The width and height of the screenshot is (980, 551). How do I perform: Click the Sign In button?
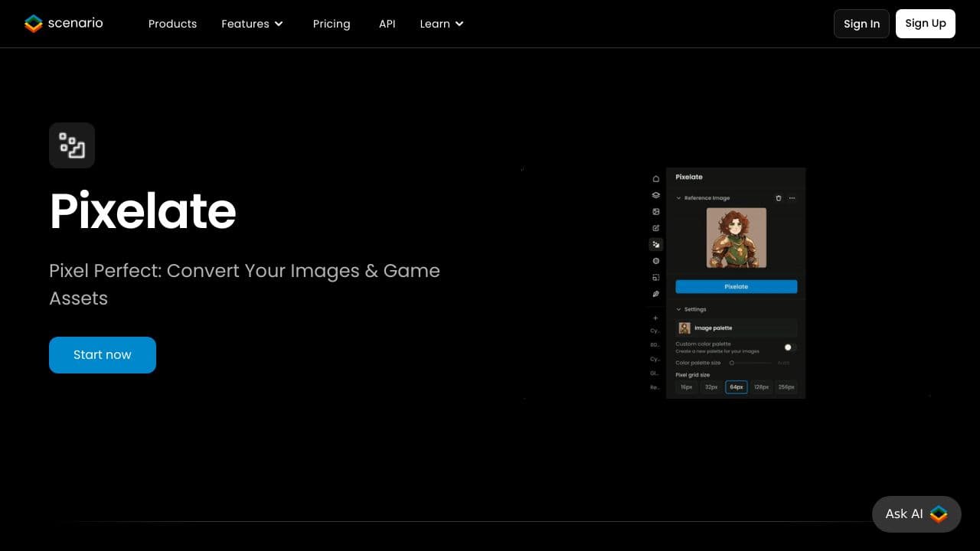point(861,24)
